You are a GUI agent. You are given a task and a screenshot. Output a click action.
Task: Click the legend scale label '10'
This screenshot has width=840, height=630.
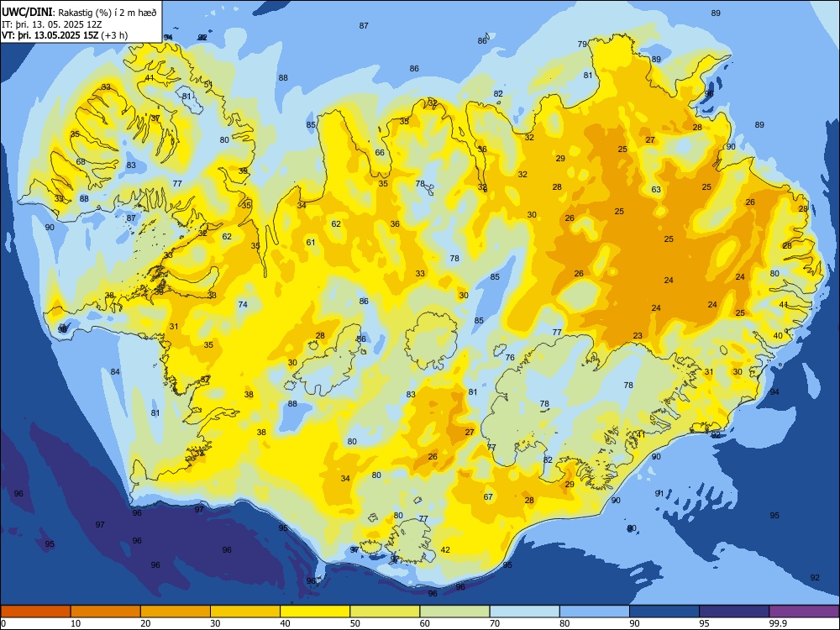[76, 623]
